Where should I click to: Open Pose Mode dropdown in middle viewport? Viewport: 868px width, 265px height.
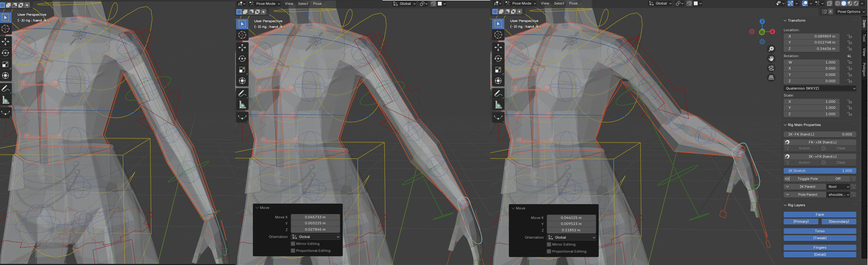(265, 3)
